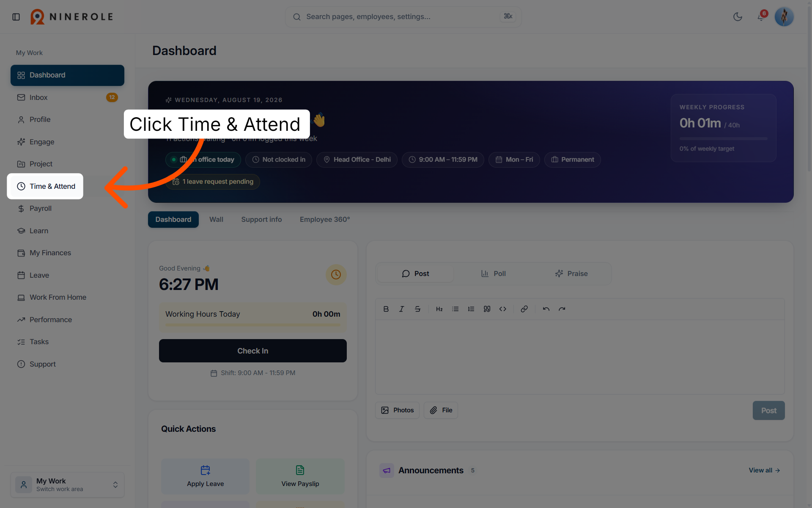Viewport: 812px width, 508px height.
Task: Insert a code block in the editor
Action: pos(502,309)
